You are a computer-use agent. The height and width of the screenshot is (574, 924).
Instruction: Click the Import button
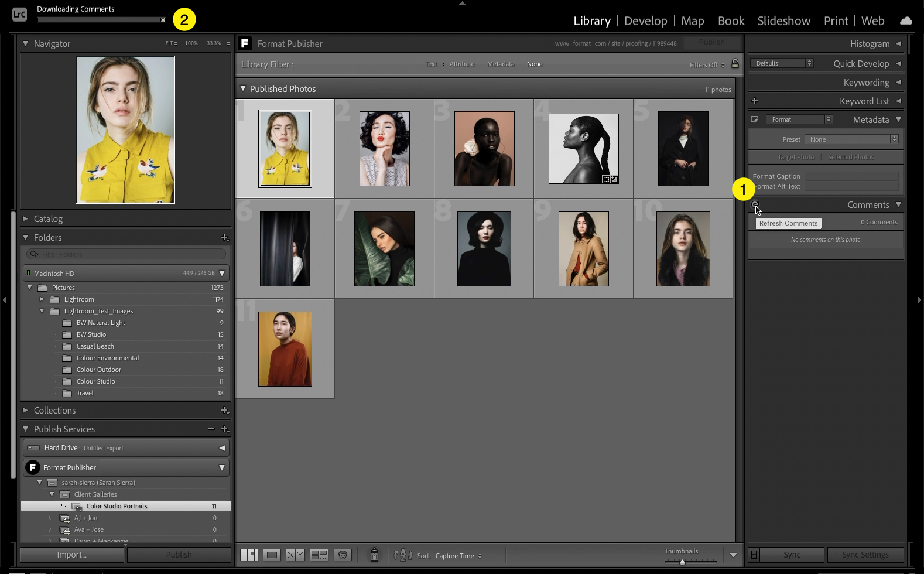click(72, 555)
